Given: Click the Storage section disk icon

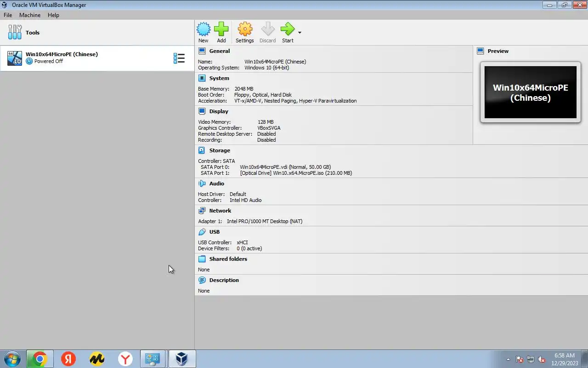Looking at the screenshot, I should pos(202,150).
